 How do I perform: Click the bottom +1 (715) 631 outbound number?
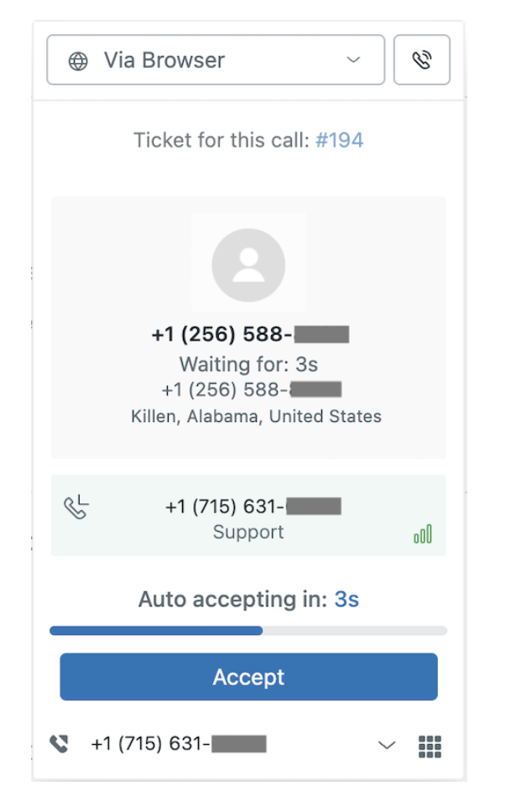point(178,744)
